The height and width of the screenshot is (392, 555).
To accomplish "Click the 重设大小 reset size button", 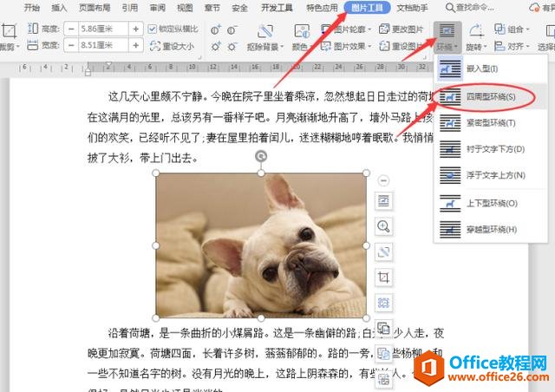I will pos(172,46).
